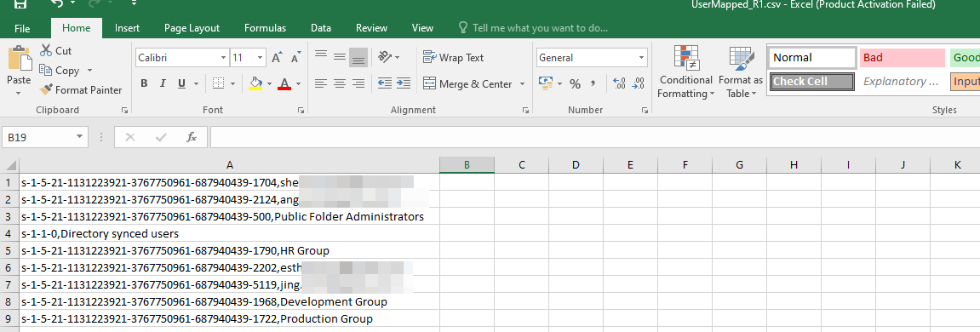Click the Tell me what you want search box

click(533, 28)
